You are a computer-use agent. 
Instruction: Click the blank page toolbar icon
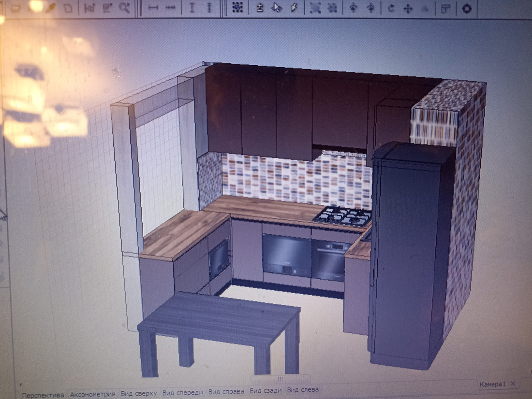68,8
